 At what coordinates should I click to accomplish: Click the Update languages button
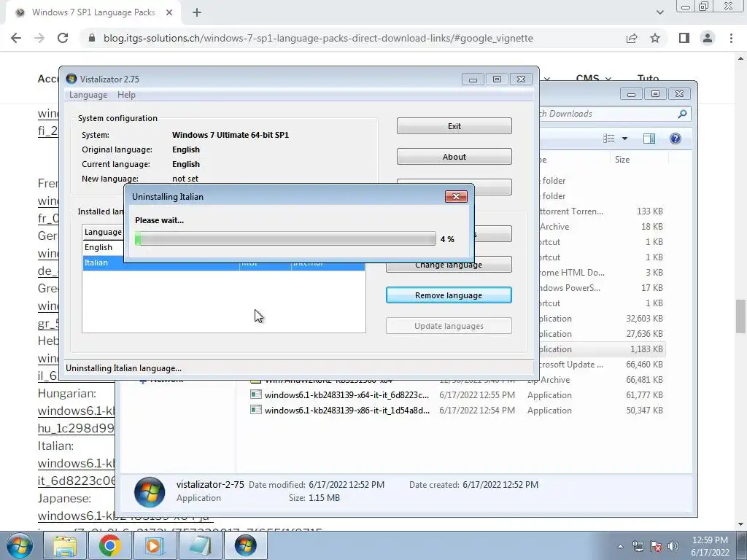pos(449,326)
